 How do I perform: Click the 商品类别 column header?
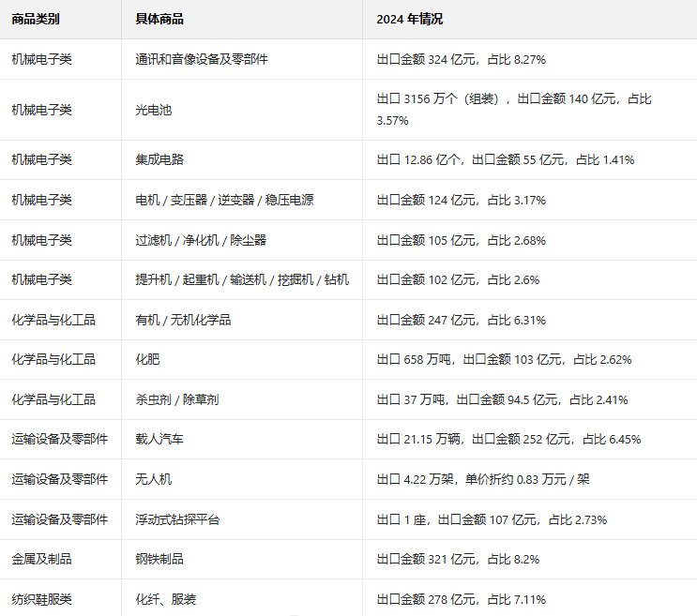point(37,19)
